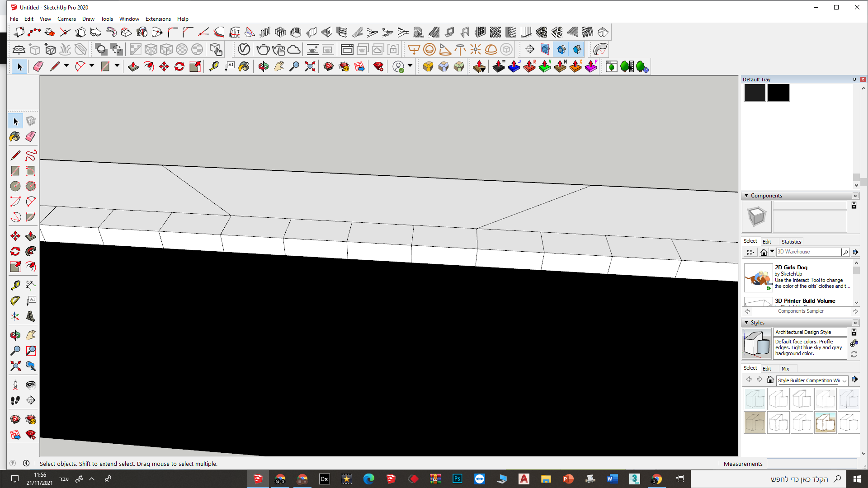Collapse the Components panel
The width and height of the screenshot is (868, 488).
click(x=746, y=196)
